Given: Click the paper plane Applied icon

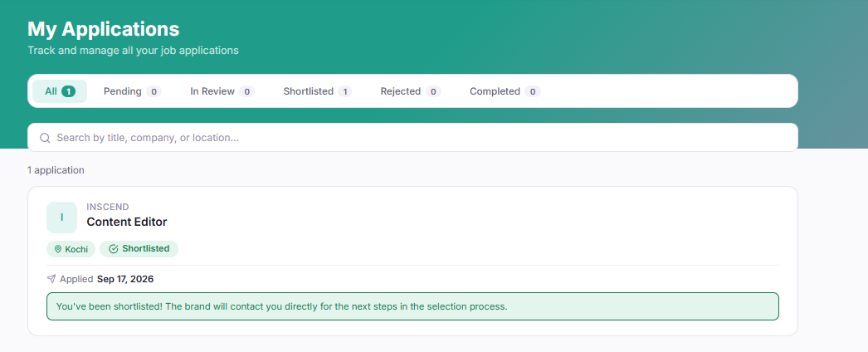Looking at the screenshot, I should (51, 279).
